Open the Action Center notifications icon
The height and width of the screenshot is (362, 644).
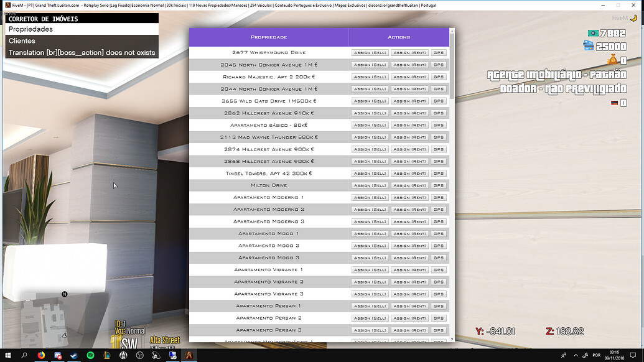tap(633, 355)
